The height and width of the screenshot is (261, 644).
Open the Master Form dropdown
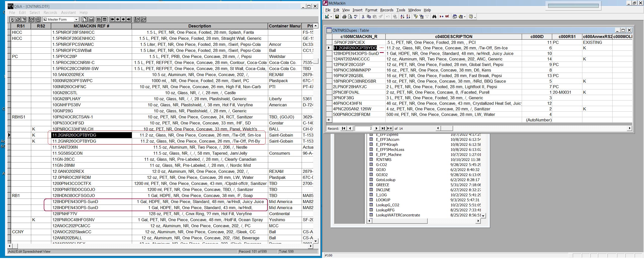[76, 19]
